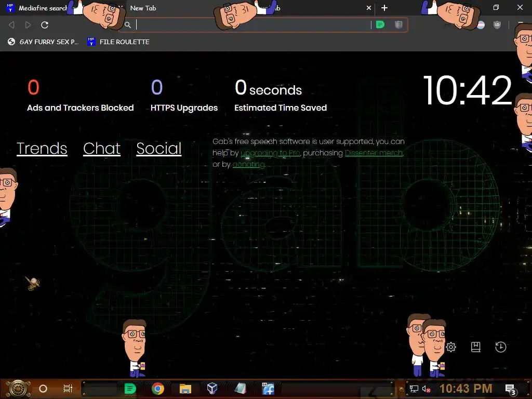
Task: Open the Chat link
Action: coord(102,148)
